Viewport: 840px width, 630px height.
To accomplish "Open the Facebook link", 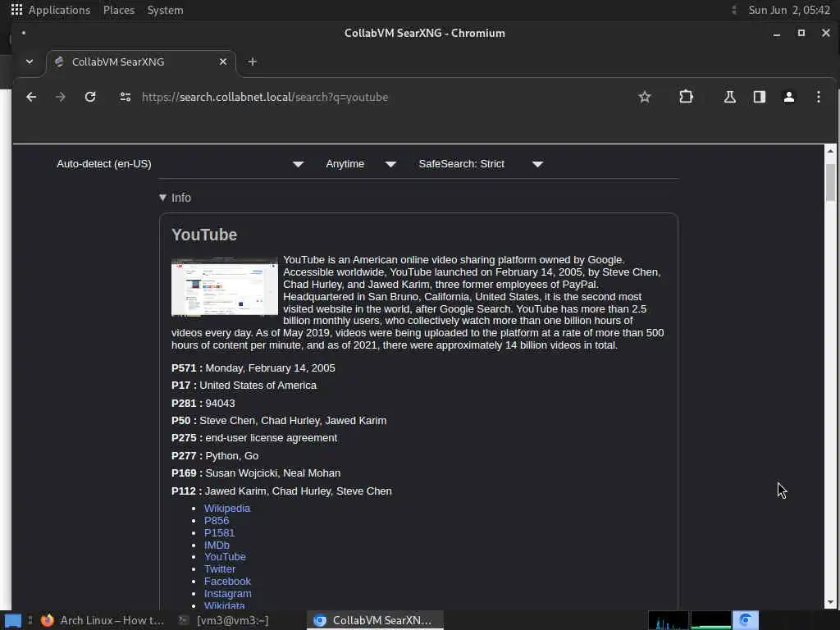I will [x=227, y=582].
